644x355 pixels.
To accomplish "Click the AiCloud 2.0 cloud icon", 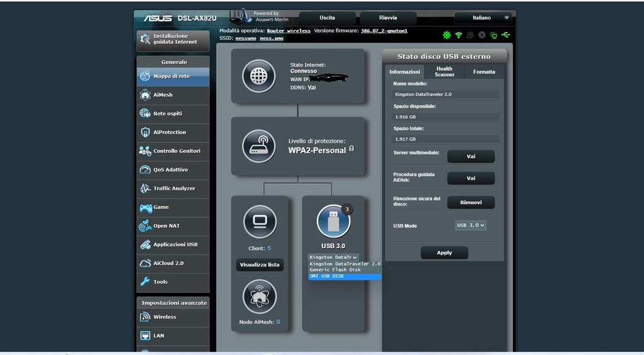I will click(x=145, y=263).
